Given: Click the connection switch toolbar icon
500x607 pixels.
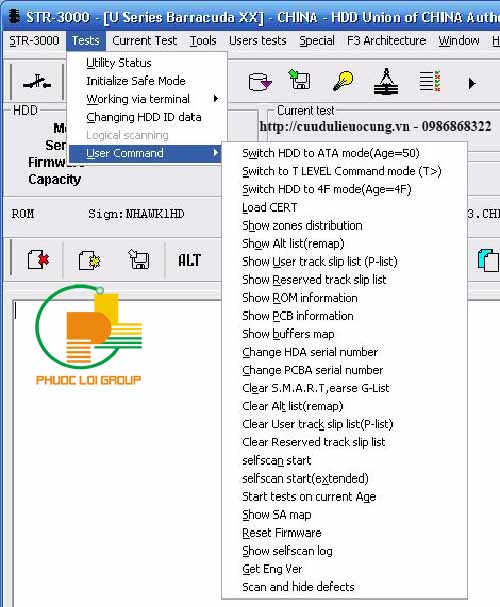Looking at the screenshot, I should pyautogui.click(x=37, y=82).
